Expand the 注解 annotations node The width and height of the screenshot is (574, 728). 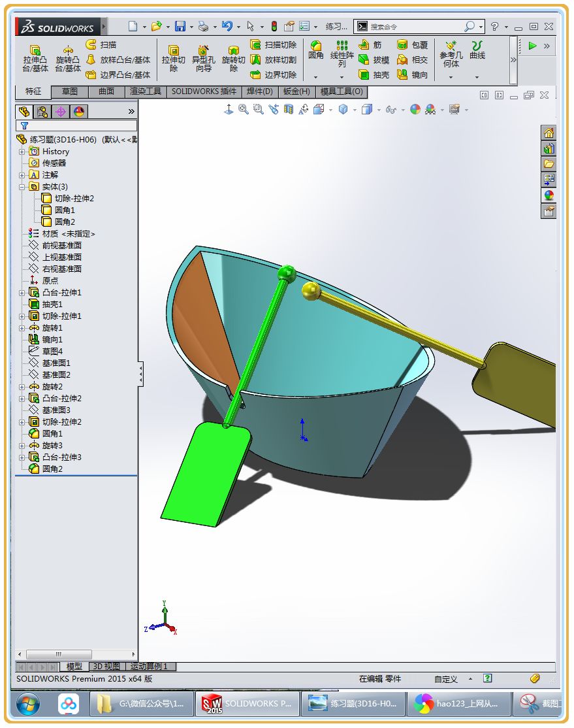coord(22,176)
